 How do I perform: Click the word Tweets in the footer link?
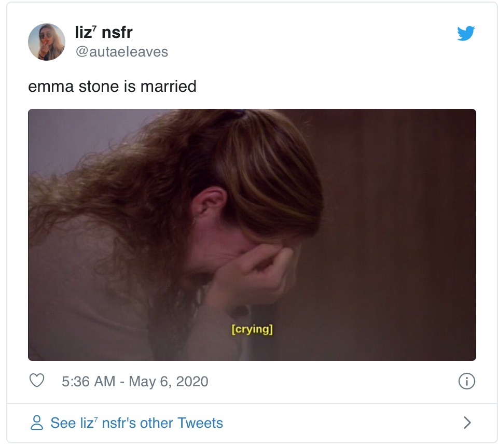coord(200,423)
